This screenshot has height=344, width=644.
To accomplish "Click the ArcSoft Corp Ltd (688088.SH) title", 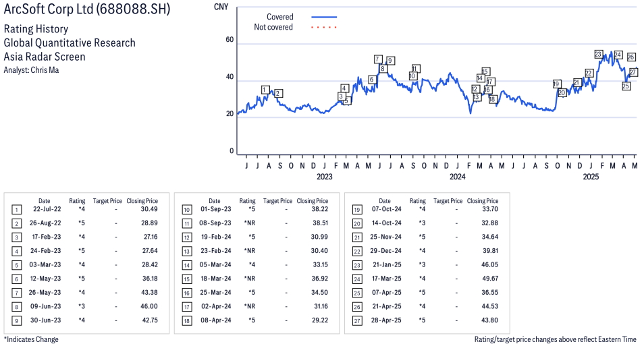I will coord(86,9).
